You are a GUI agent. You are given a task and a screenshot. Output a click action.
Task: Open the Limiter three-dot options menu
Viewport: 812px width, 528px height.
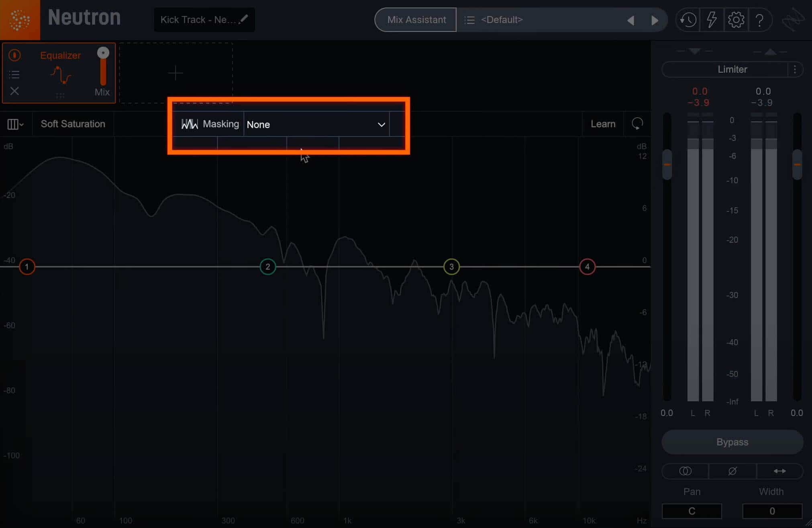coord(795,70)
